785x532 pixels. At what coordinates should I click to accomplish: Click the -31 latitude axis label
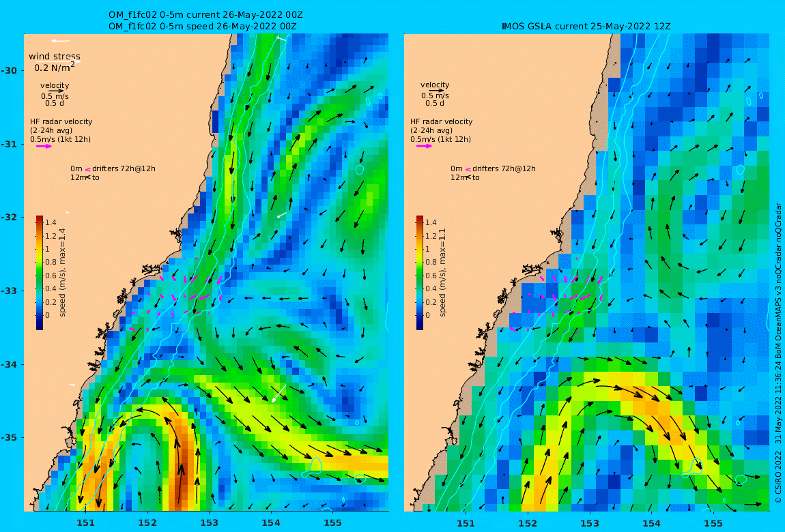[8, 145]
